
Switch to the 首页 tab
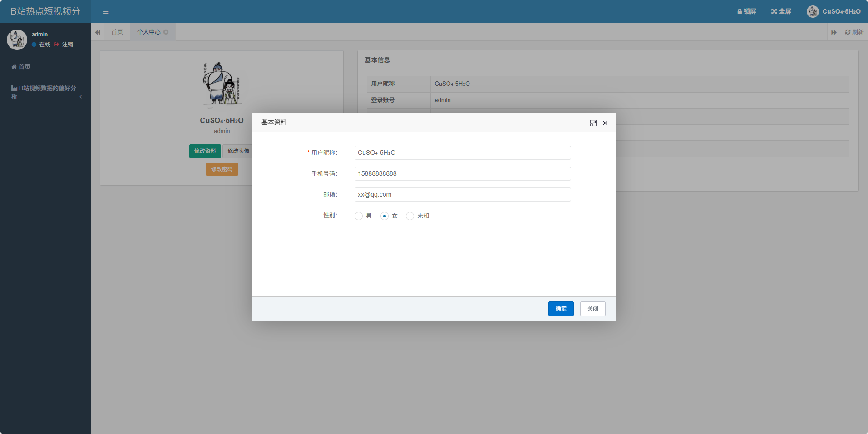[x=117, y=32]
